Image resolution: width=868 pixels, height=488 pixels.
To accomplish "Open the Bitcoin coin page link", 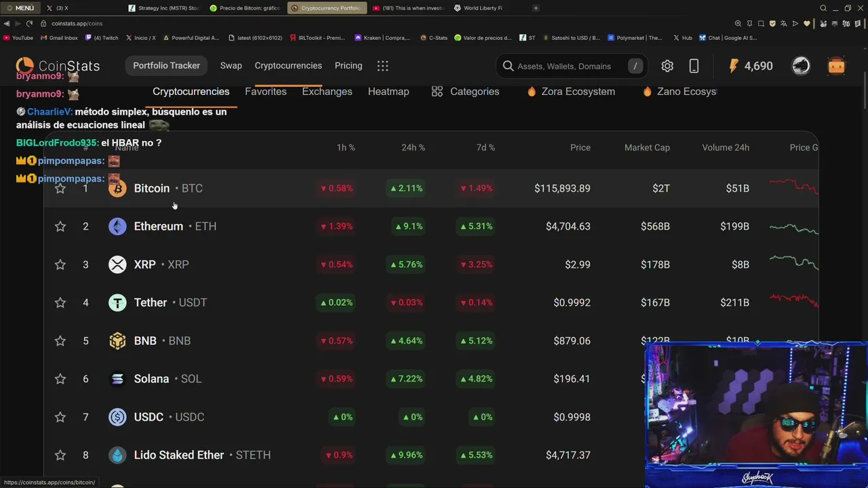I will [168, 188].
